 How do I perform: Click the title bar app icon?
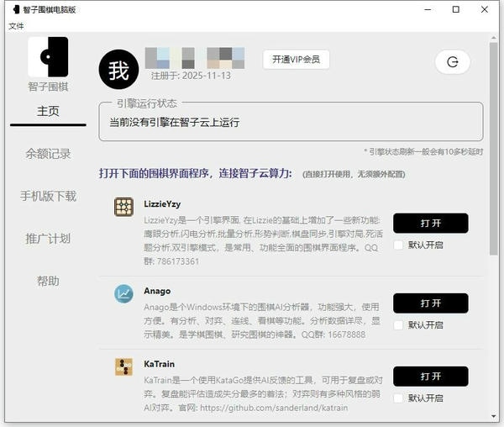point(16,9)
